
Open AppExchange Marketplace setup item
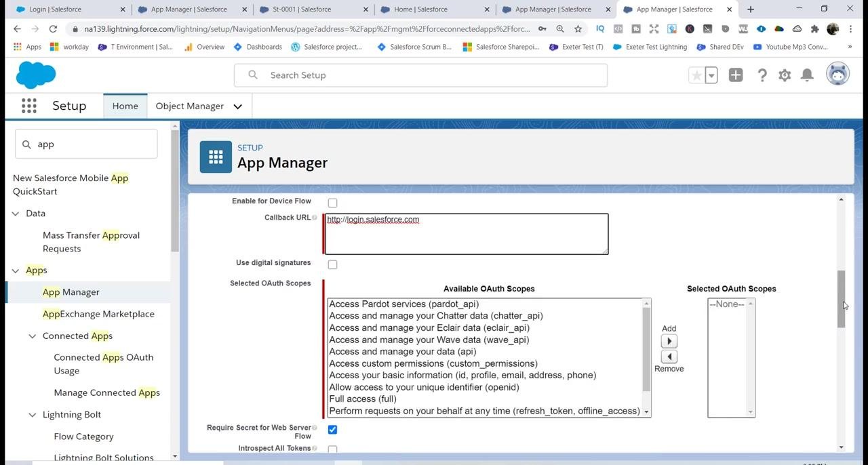(98, 314)
